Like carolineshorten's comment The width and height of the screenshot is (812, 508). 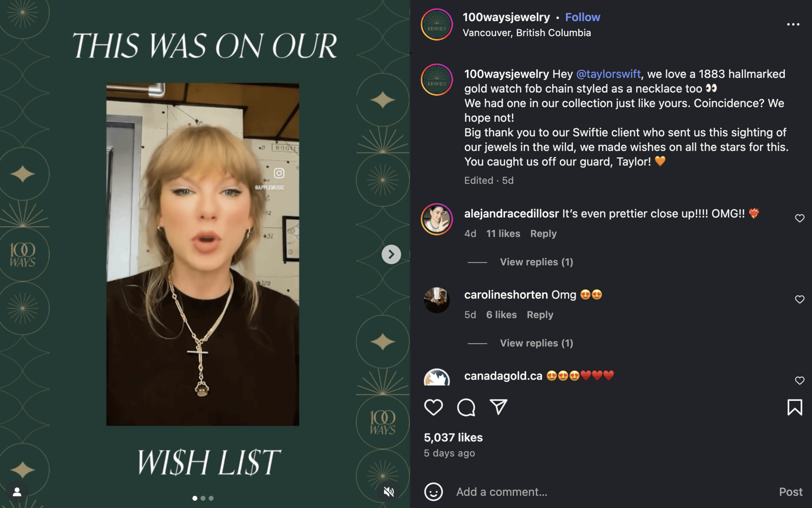(799, 299)
